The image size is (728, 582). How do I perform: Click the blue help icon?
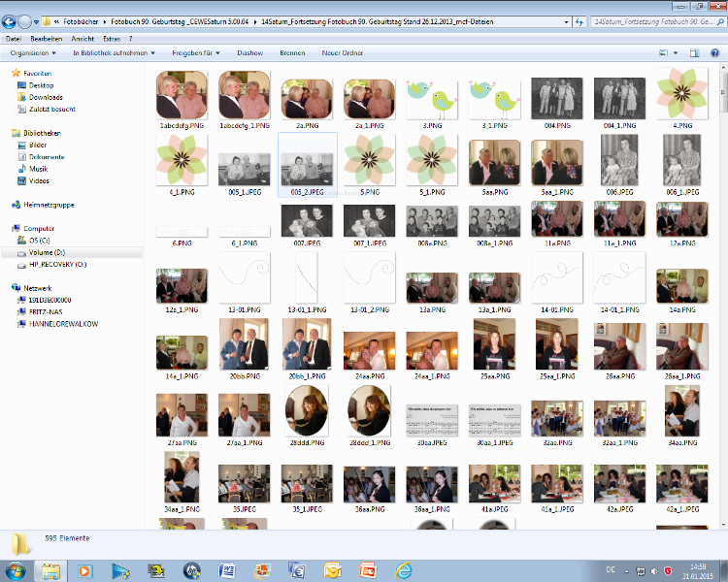715,53
